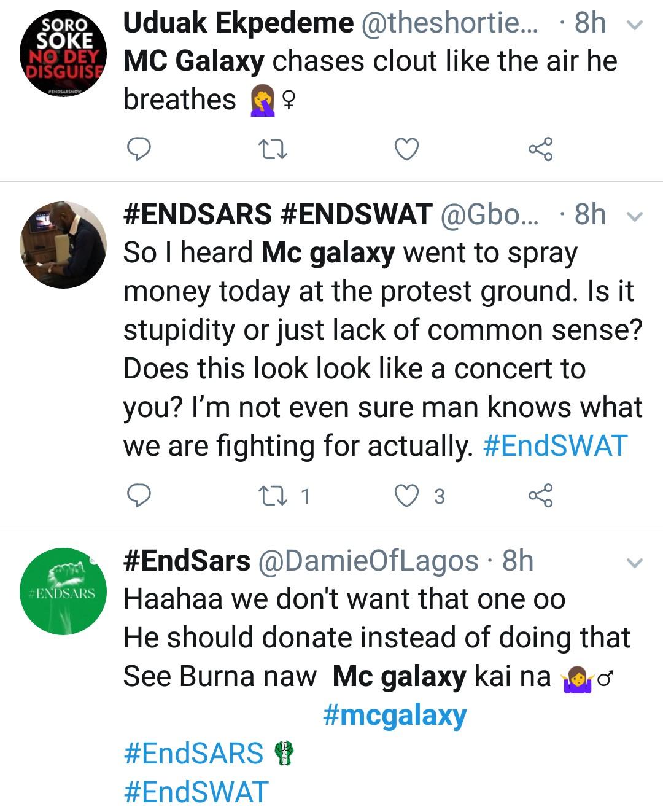Visit the @DamieOfLagos handle

click(368, 561)
